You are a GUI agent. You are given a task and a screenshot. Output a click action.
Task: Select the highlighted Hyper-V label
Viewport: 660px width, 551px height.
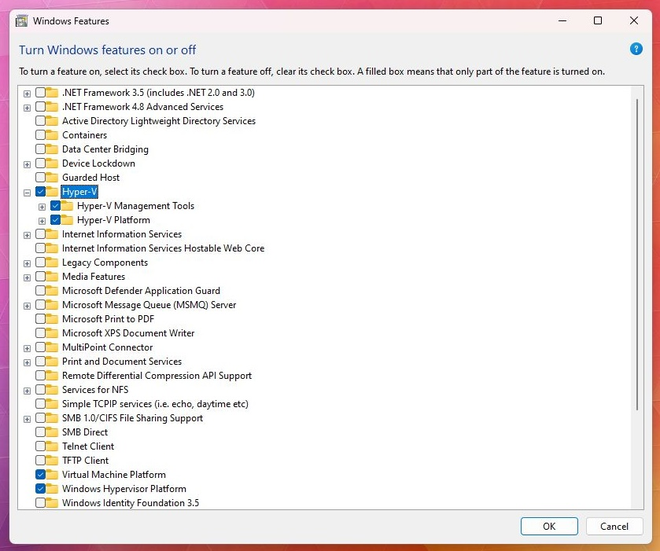80,192
